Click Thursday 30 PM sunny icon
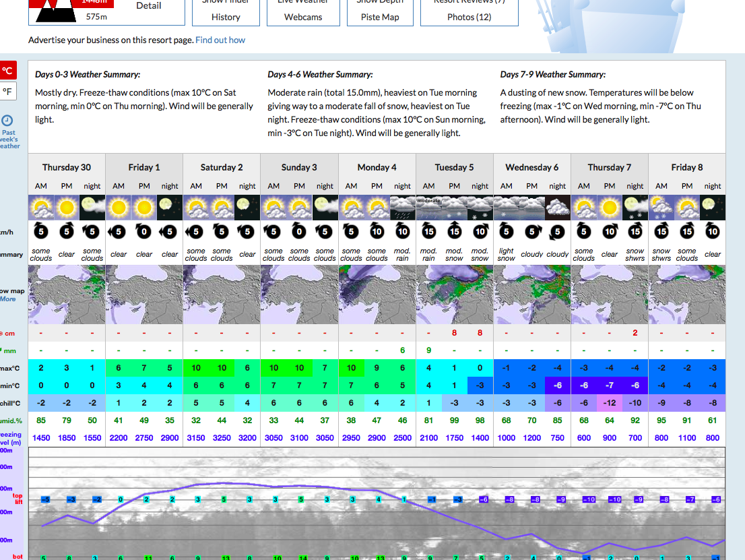This screenshot has width=745, height=560. point(67,208)
